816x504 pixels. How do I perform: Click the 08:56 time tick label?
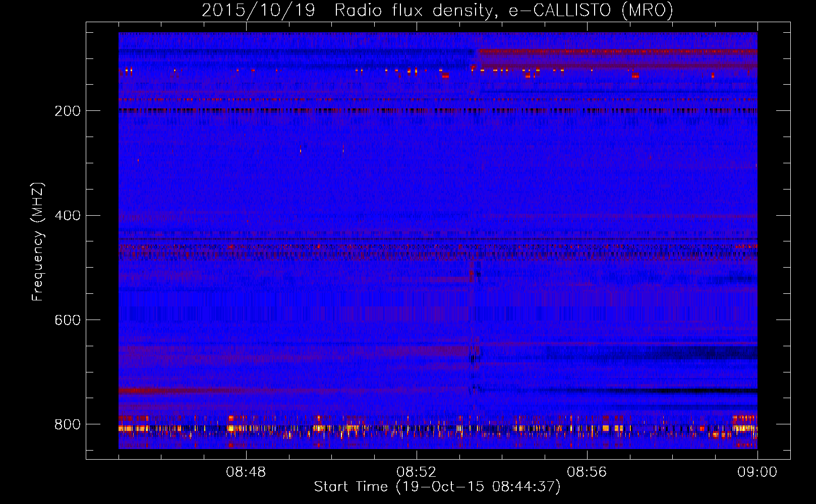click(x=587, y=472)
